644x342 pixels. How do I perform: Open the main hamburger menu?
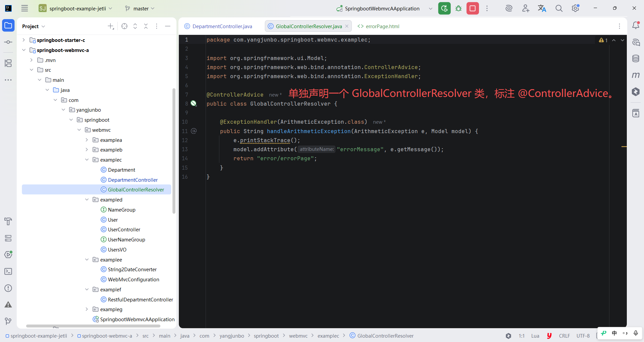24,8
